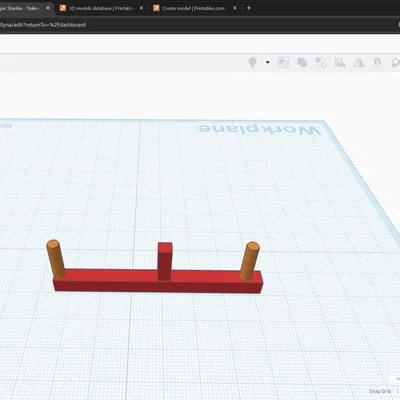Open the dropdown arrow next to the lightbulb
Viewport: 400px width, 400px height.
pyautogui.click(x=267, y=62)
